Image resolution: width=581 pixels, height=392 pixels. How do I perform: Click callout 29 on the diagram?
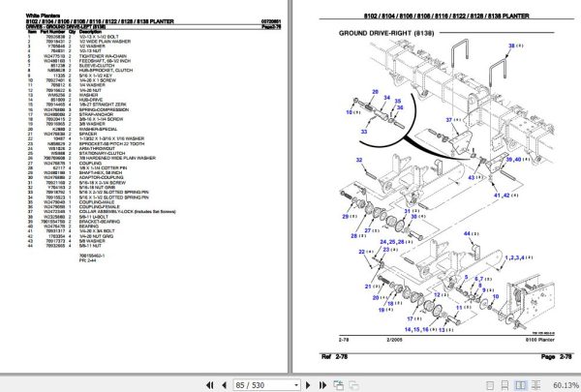(x=346, y=217)
